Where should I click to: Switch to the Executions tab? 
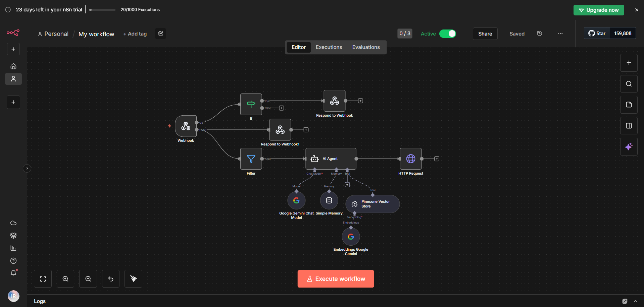pos(329,47)
